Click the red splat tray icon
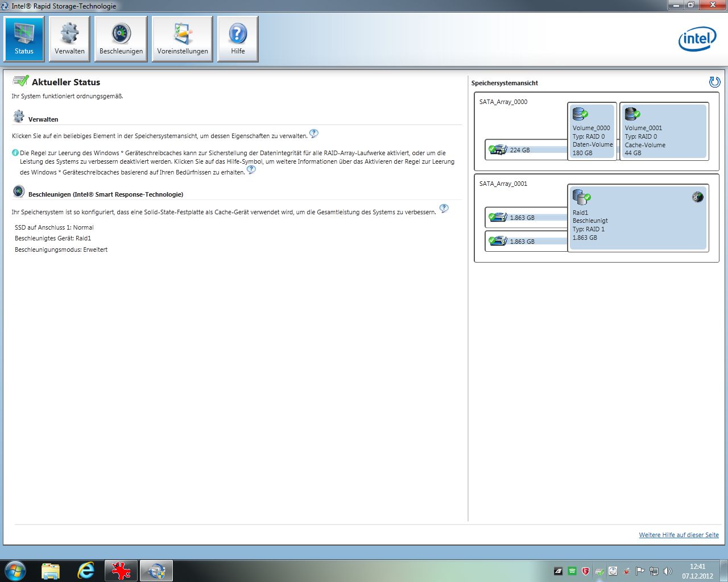The height and width of the screenshot is (582, 728). 627,571
